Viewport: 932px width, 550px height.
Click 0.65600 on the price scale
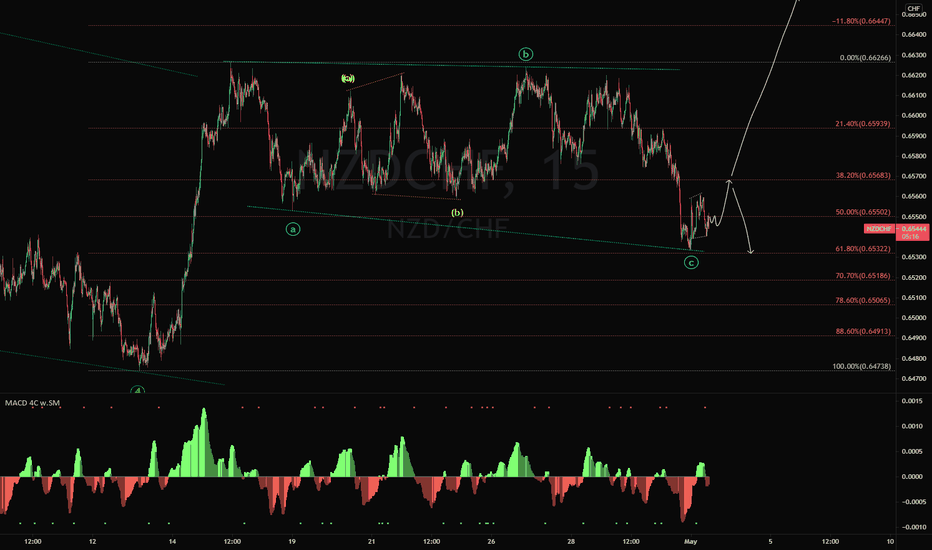click(x=914, y=197)
